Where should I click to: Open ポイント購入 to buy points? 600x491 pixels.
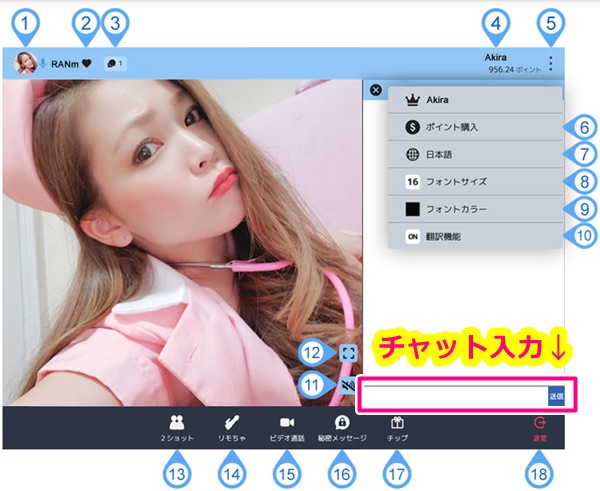tap(475, 127)
